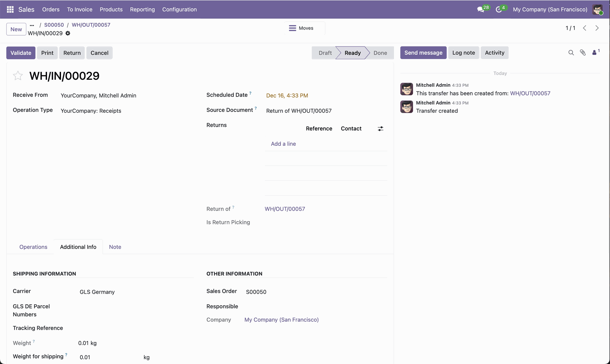
Task: Set status to Done in statusbar
Action: [380, 53]
